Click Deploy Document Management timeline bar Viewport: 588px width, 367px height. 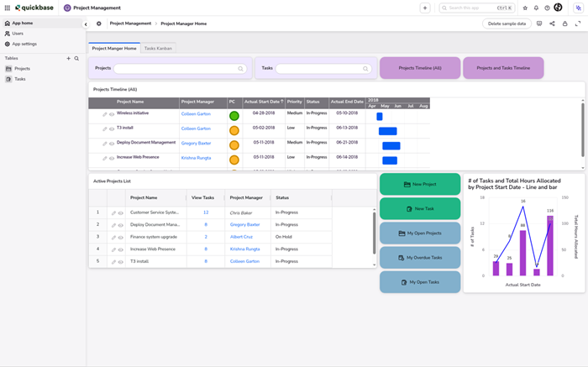click(x=391, y=146)
